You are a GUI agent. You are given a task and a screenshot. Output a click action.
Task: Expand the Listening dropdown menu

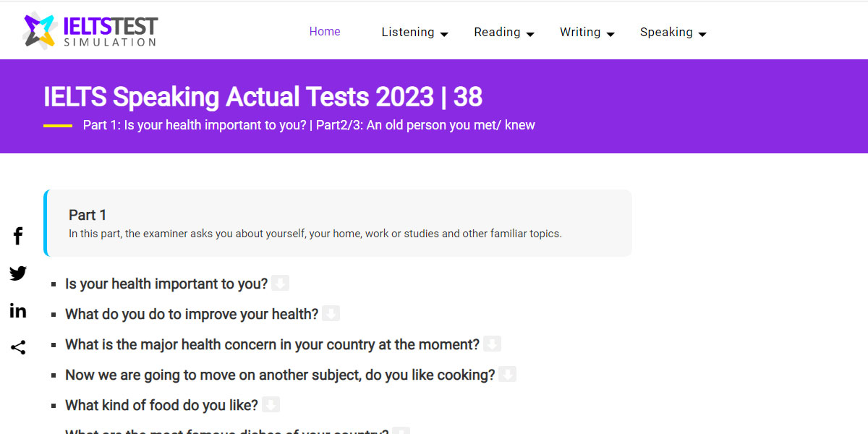444,33
